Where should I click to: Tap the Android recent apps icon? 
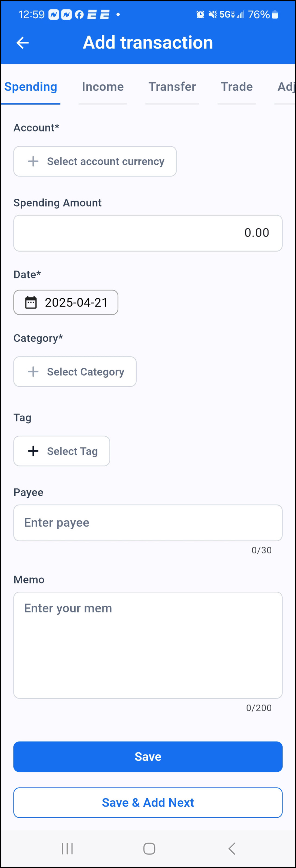pyautogui.click(x=67, y=849)
